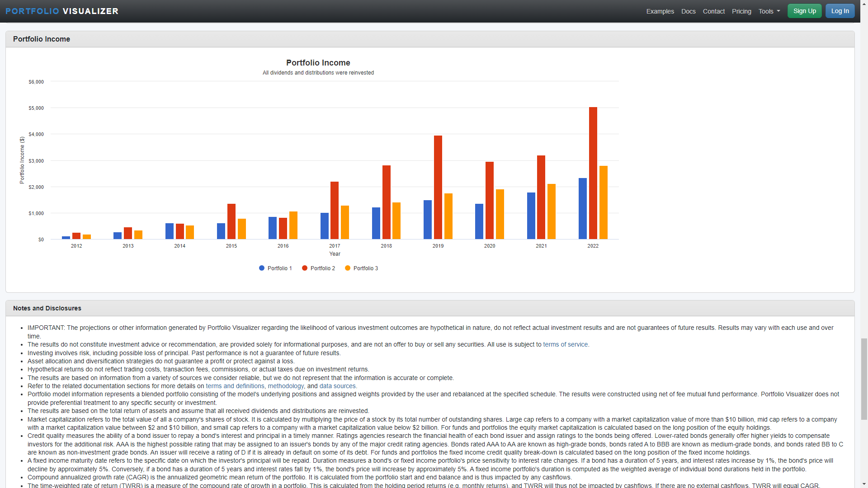Go to the Docs page
The width and height of the screenshot is (868, 488).
[x=688, y=11]
